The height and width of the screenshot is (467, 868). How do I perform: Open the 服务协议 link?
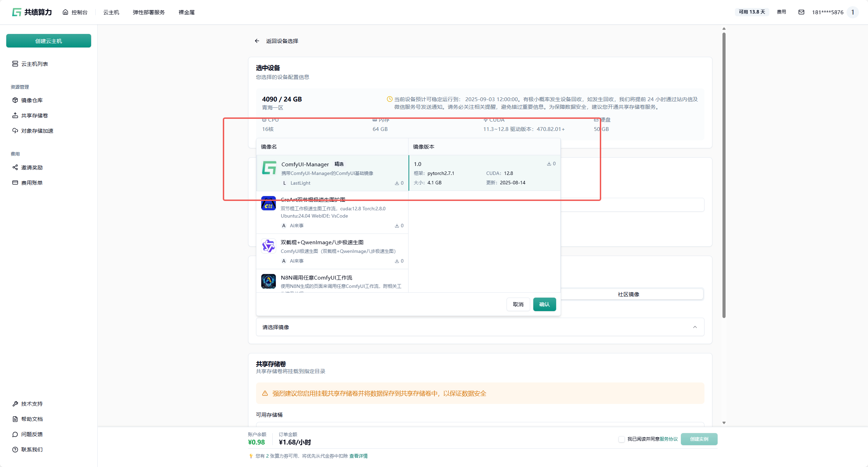pyautogui.click(x=668, y=439)
